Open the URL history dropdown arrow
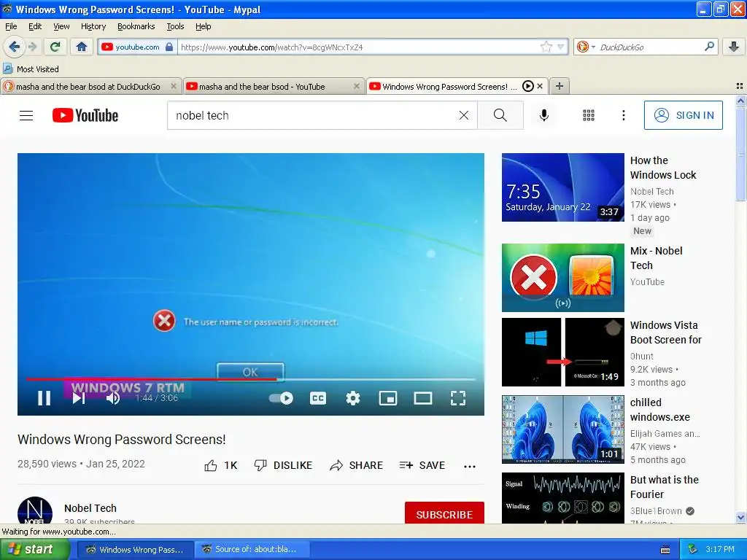The height and width of the screenshot is (560, 747). (x=561, y=47)
